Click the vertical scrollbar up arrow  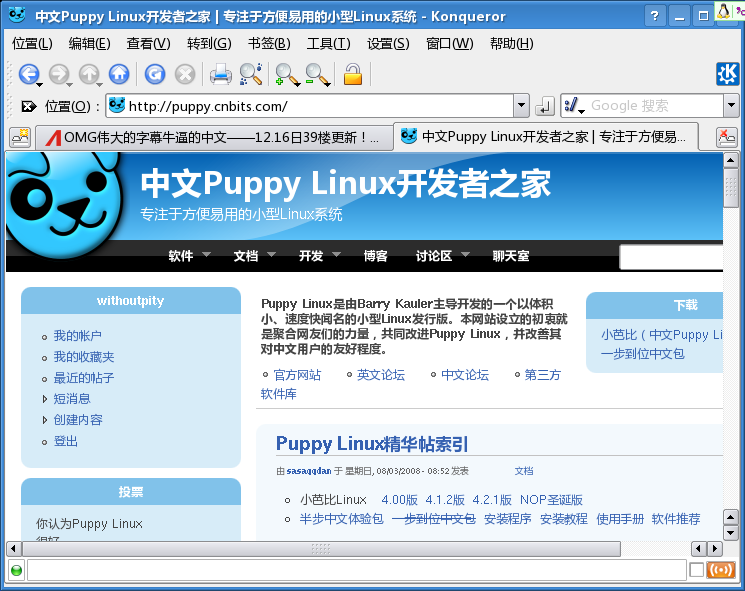[731, 160]
